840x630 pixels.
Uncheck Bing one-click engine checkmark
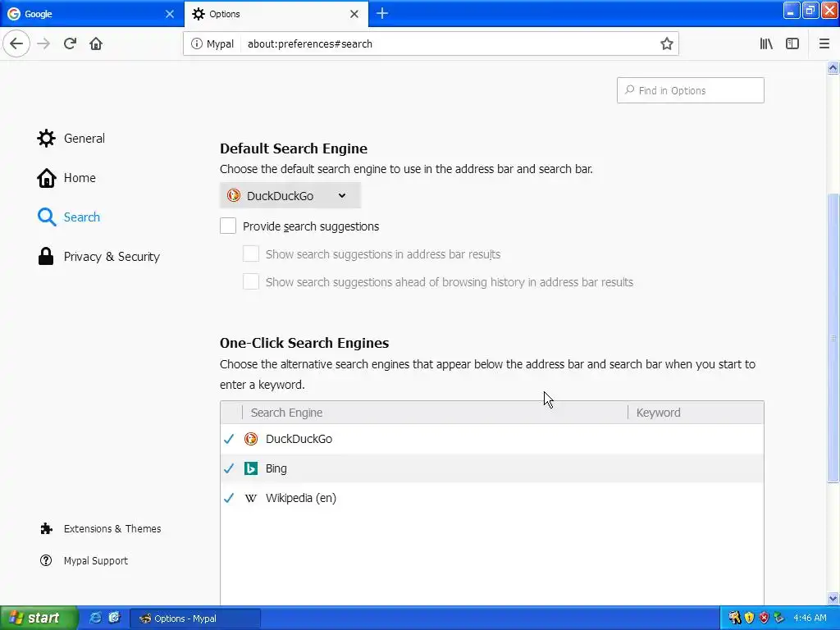pos(229,468)
